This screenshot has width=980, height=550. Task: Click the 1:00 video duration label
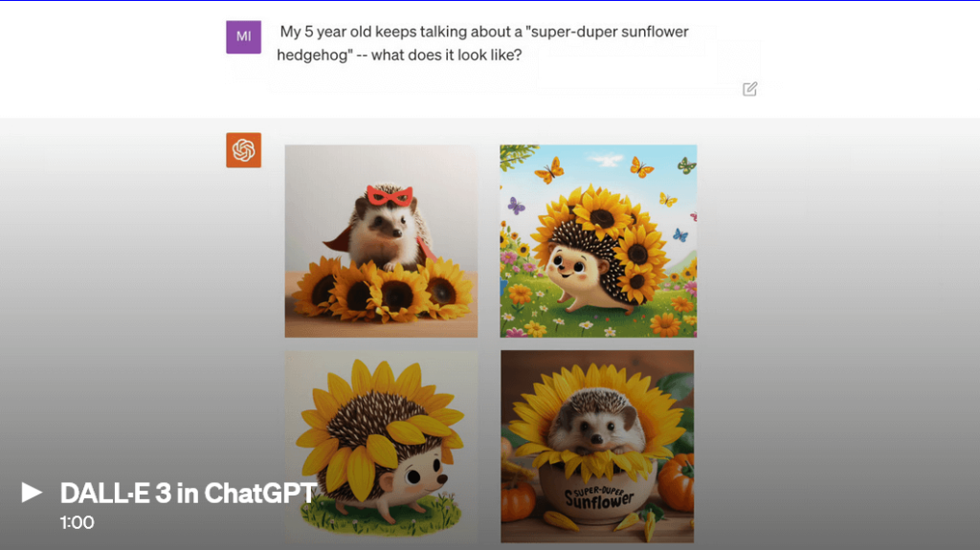click(77, 522)
